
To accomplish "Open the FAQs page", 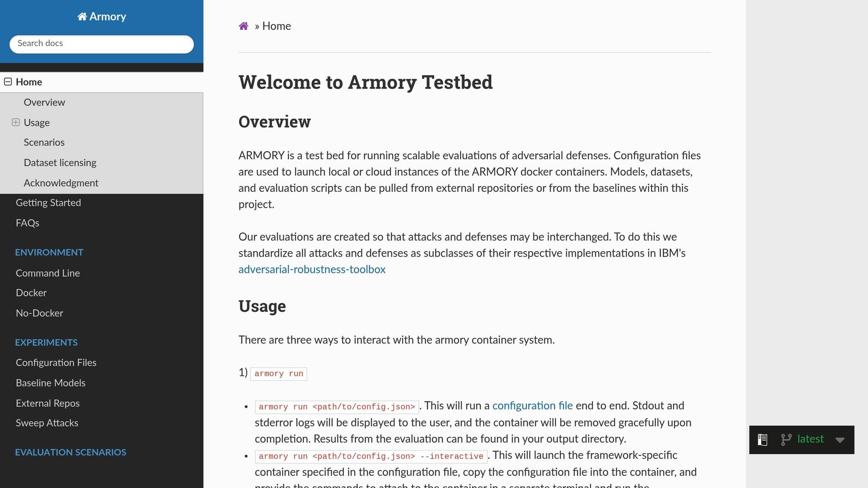I will pyautogui.click(x=28, y=223).
